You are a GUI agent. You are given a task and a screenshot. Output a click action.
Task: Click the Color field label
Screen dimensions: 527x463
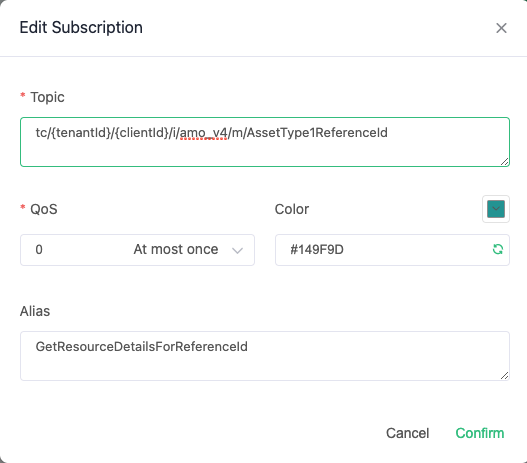pyautogui.click(x=292, y=209)
